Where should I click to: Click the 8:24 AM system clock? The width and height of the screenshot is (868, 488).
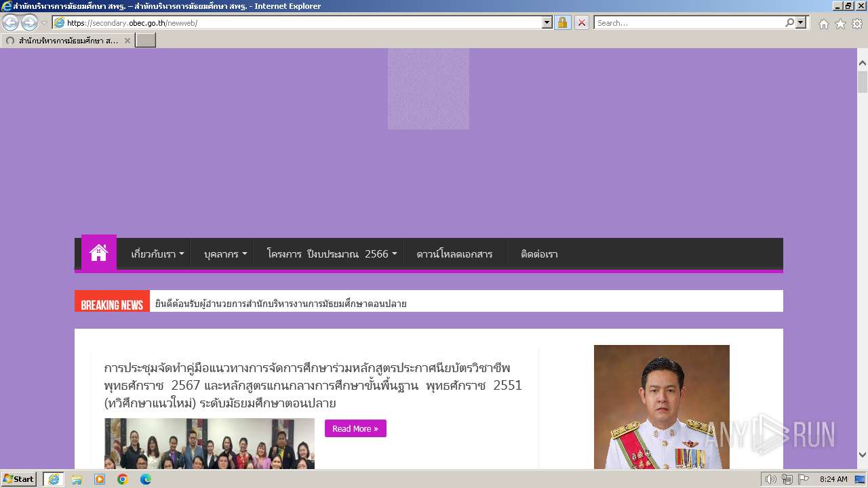coord(833,479)
